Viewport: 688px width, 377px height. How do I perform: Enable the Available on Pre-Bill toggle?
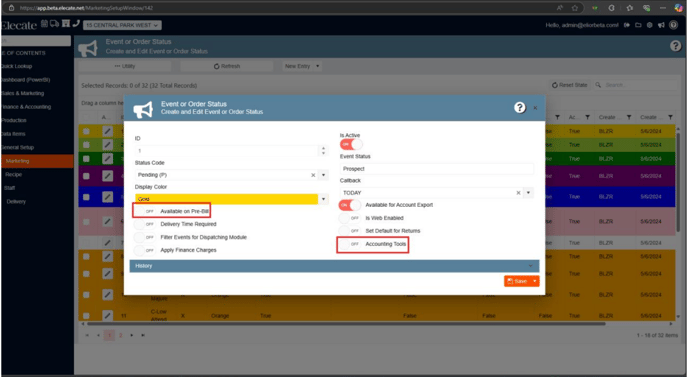145,211
